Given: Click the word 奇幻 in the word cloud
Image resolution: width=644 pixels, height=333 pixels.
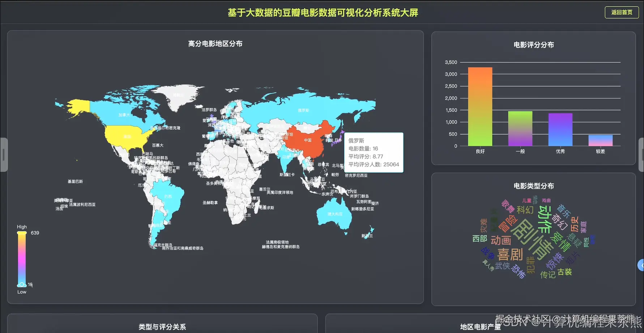Looking at the screenshot, I should click(560, 222).
